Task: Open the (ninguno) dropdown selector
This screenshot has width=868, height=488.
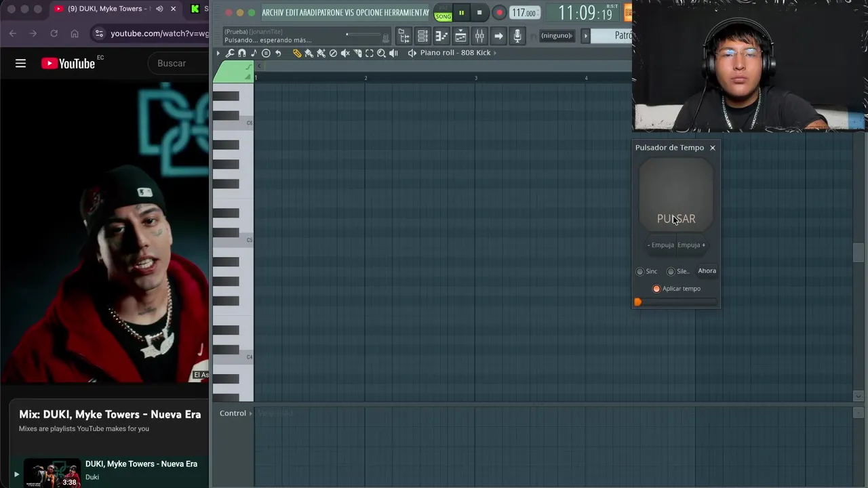Action: pyautogui.click(x=557, y=35)
